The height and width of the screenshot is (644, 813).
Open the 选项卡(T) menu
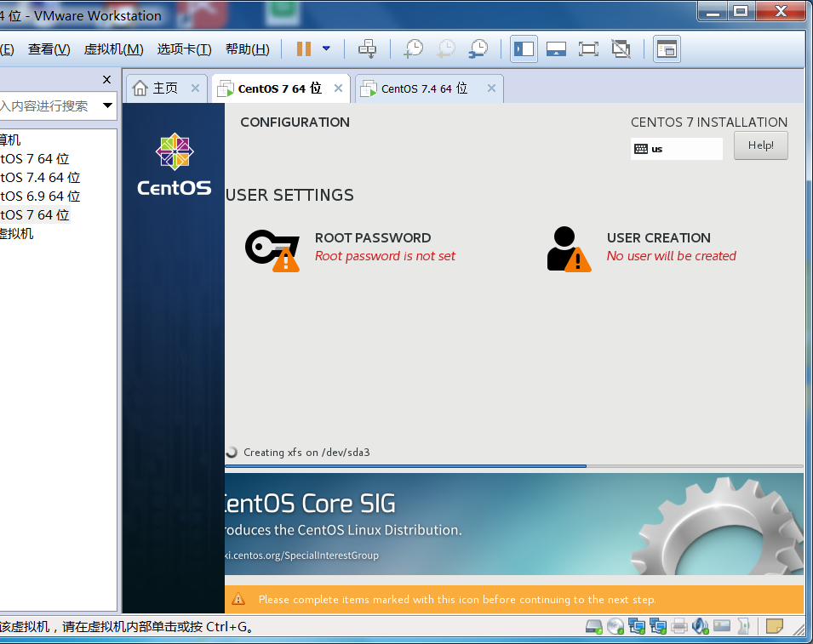tap(184, 49)
